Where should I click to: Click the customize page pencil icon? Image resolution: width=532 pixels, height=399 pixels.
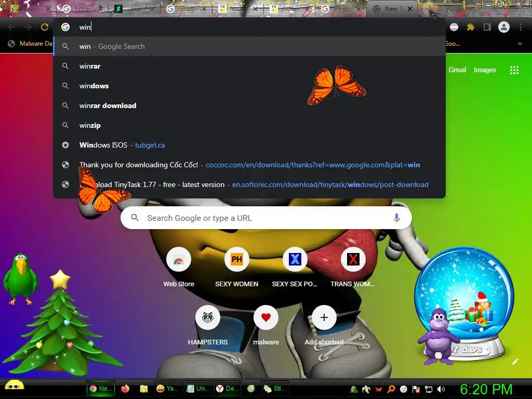tap(515, 362)
